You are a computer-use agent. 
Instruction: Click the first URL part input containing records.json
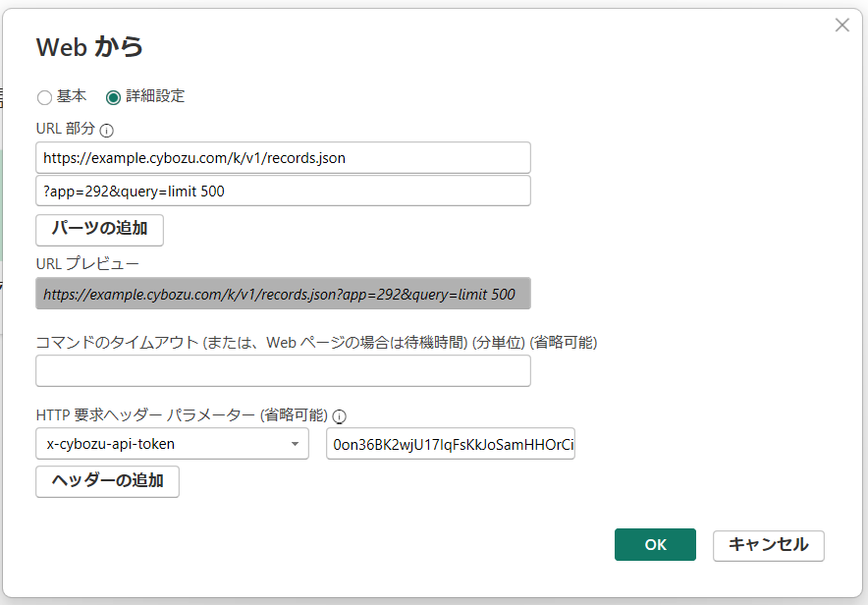[x=283, y=157]
